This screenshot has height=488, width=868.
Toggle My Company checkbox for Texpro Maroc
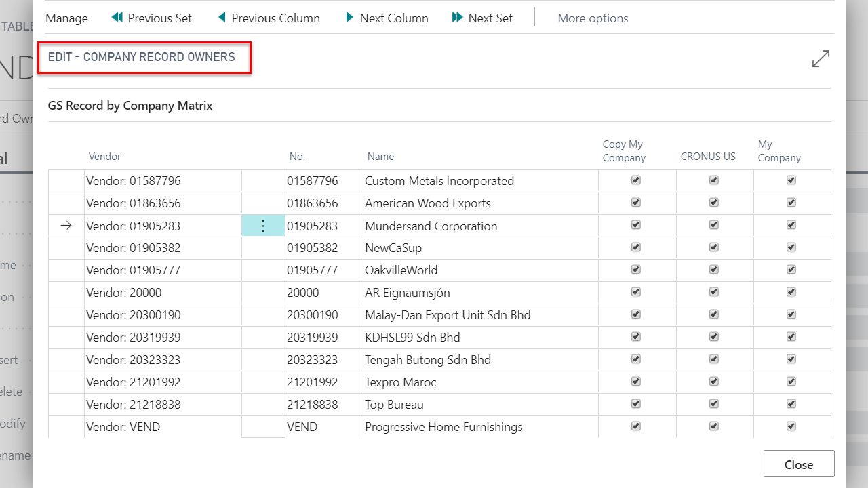[x=791, y=382]
